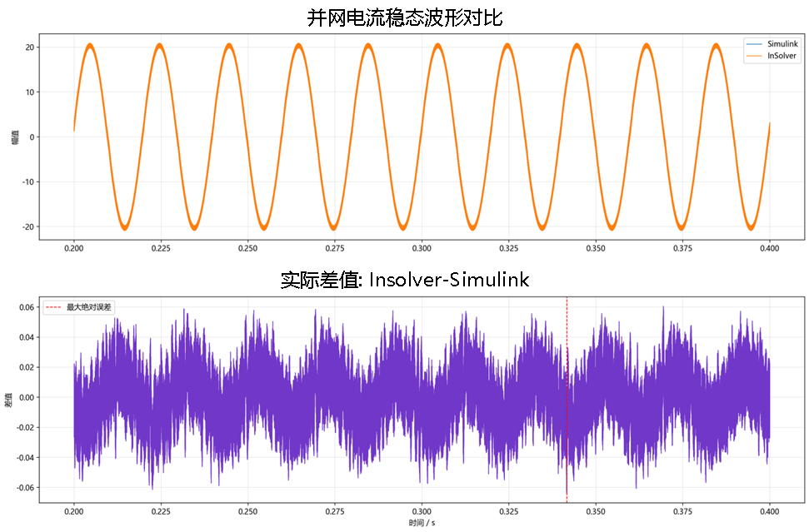Click the 0.04 tick on the 差值 axis
This screenshot has width=809, height=532.
(x=27, y=337)
